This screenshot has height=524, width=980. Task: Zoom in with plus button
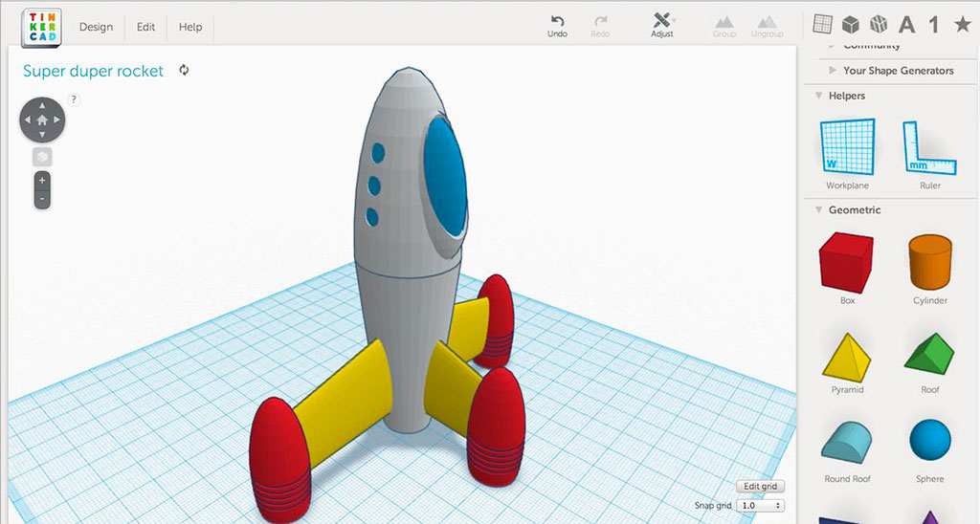coord(42,181)
